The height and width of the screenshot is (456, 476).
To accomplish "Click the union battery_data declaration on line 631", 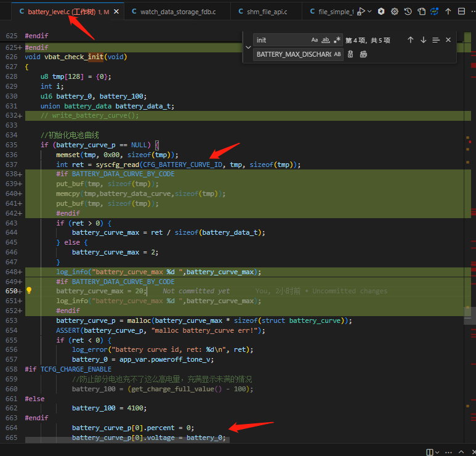I will point(107,107).
